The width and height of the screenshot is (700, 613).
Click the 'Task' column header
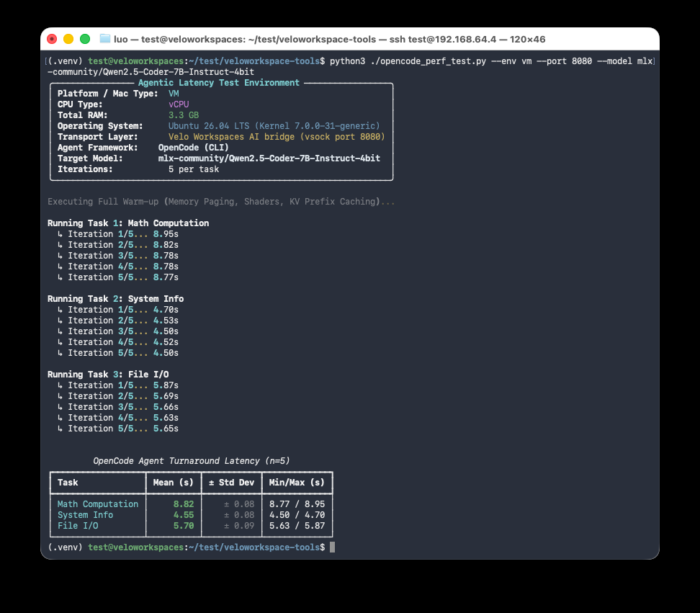pyautogui.click(x=68, y=482)
